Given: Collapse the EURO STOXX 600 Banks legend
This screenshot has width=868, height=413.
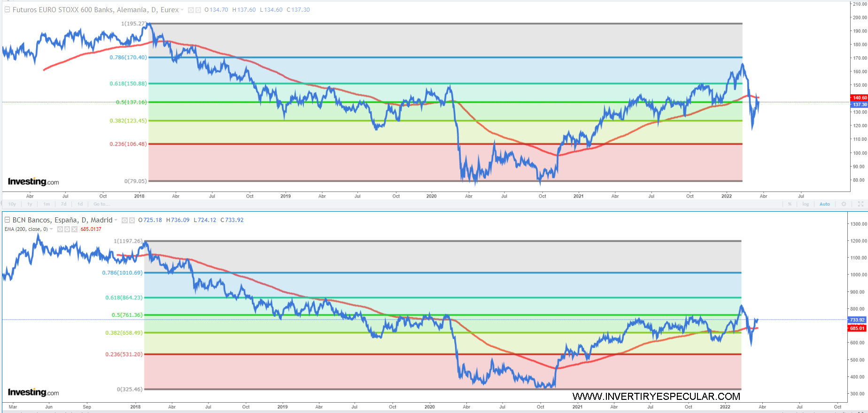Looking at the screenshot, I should (7, 9).
